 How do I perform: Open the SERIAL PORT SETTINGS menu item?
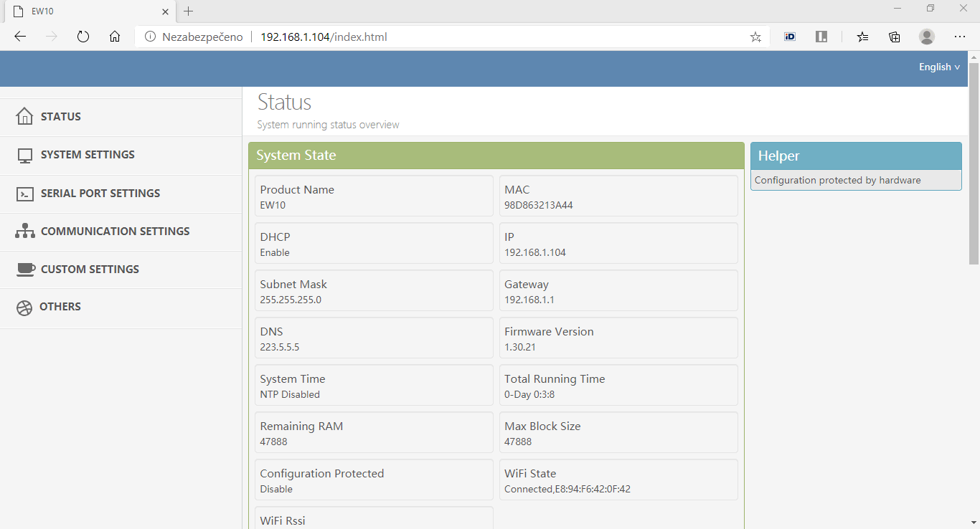point(100,194)
